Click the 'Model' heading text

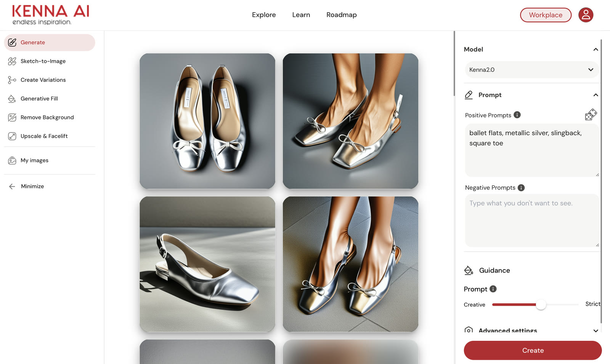click(474, 49)
